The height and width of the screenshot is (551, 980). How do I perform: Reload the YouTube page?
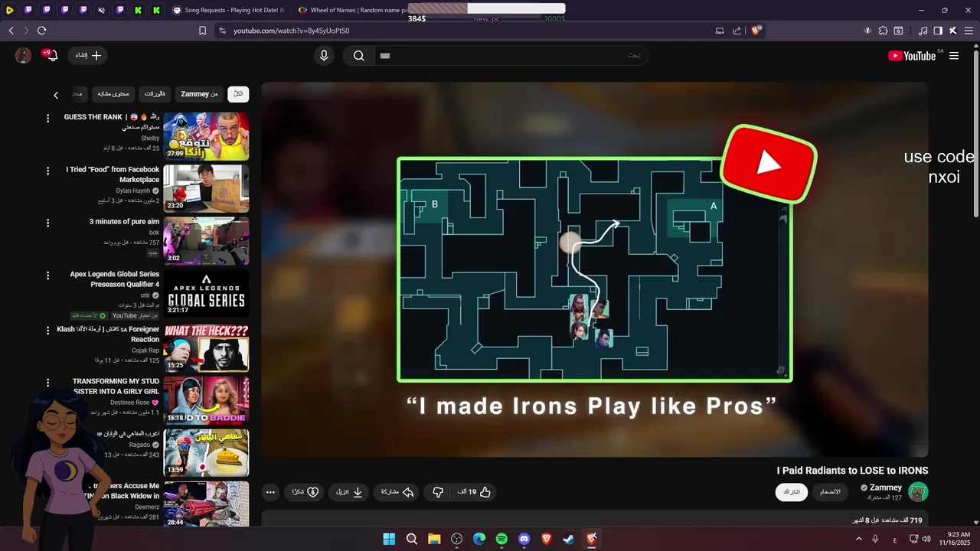click(x=41, y=31)
